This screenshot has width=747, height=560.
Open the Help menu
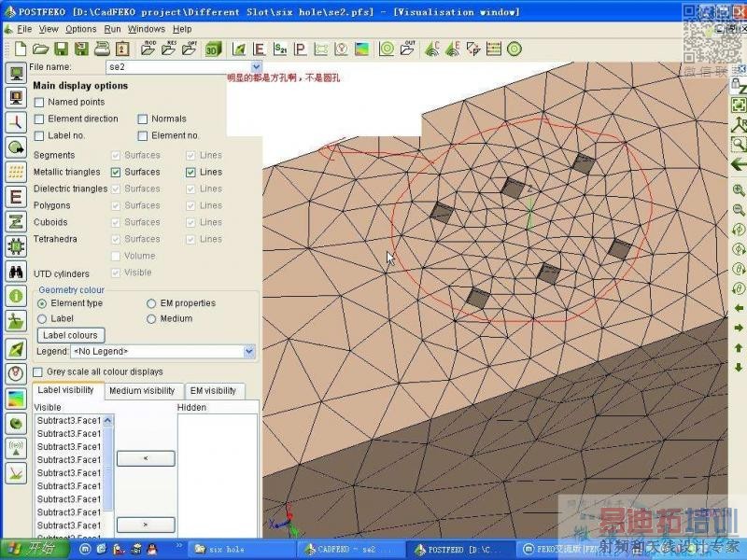182,29
